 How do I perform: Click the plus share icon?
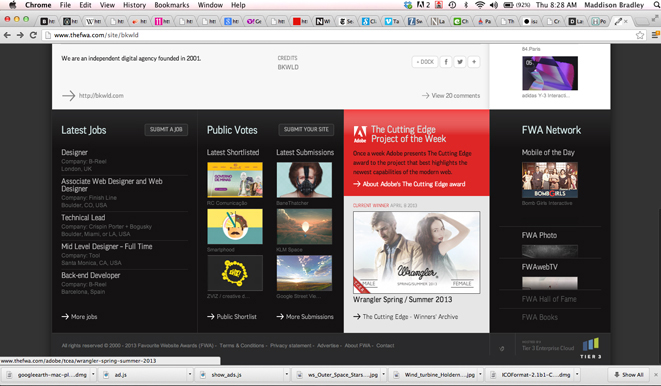(x=474, y=62)
